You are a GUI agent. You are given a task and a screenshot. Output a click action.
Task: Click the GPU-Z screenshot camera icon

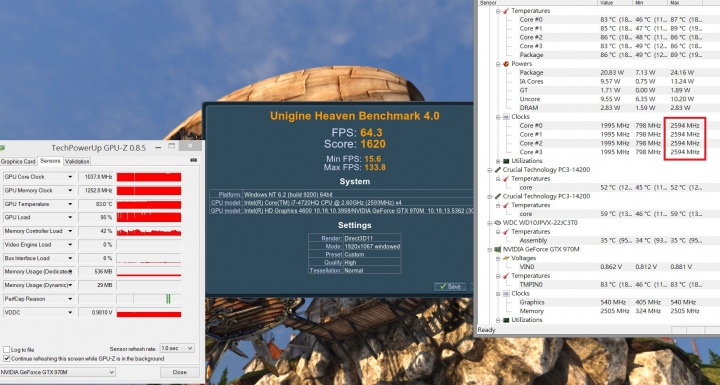[193, 160]
